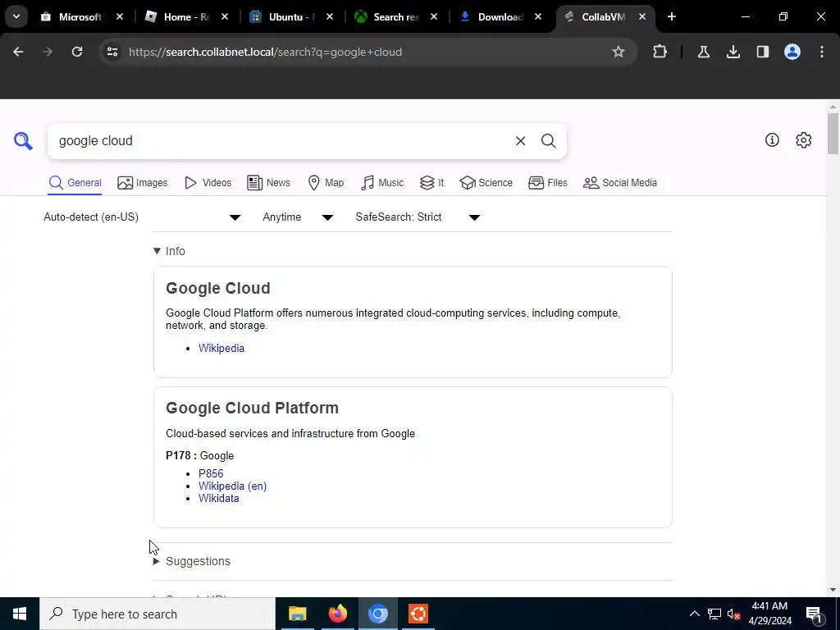Switch to the Music category

click(x=382, y=183)
